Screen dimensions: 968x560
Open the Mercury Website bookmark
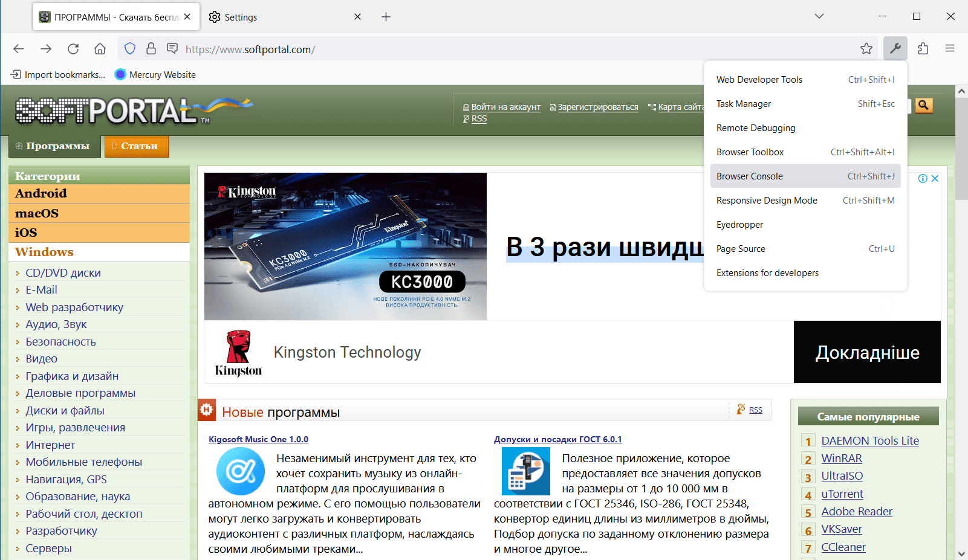[155, 74]
